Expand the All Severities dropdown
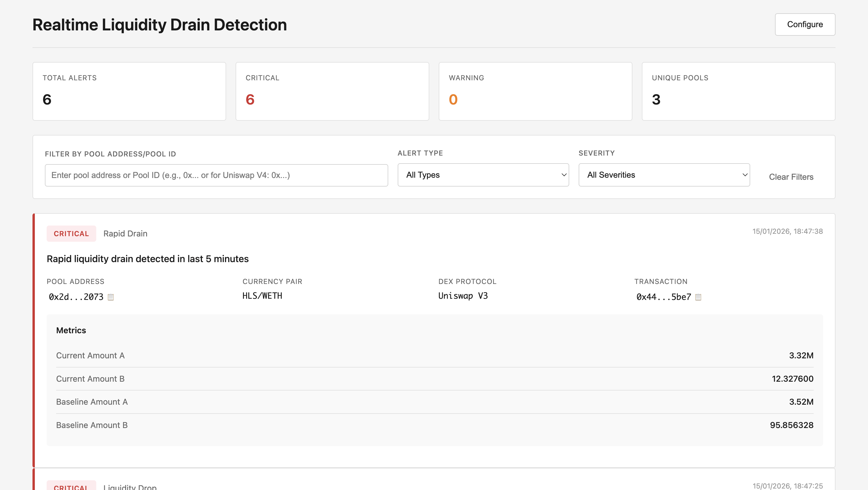This screenshot has width=868, height=490. click(664, 175)
